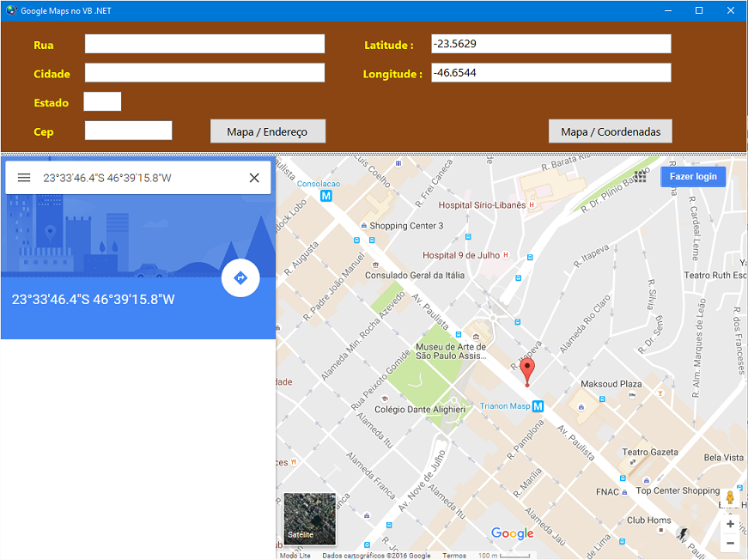Click the Fazer login button

693,176
